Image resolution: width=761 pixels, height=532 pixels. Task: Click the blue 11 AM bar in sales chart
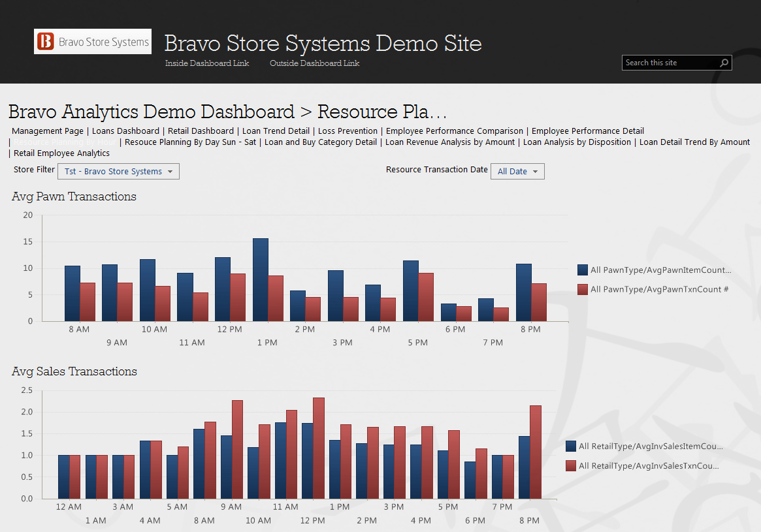[280, 461]
